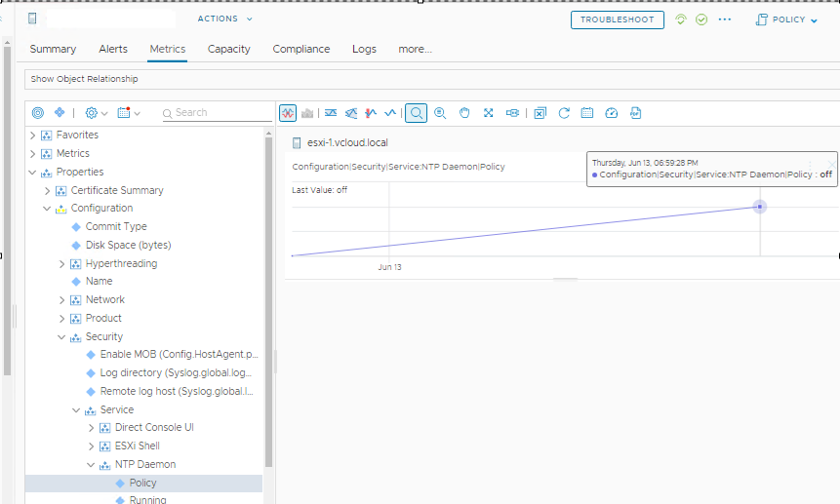The width and height of the screenshot is (840, 504).
Task: Collapse the Security tree node
Action: (61, 337)
